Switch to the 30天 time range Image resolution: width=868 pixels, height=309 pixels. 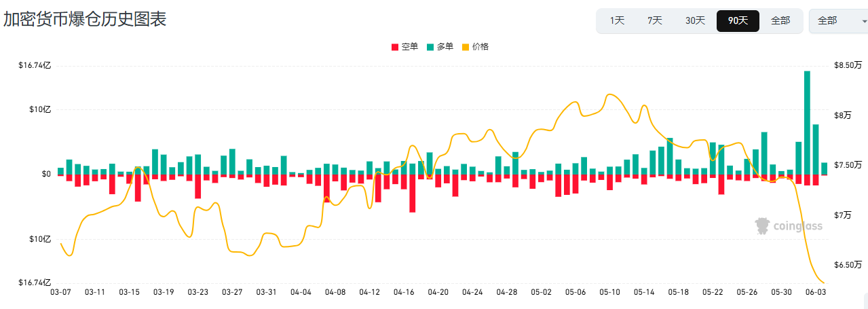[x=695, y=20]
